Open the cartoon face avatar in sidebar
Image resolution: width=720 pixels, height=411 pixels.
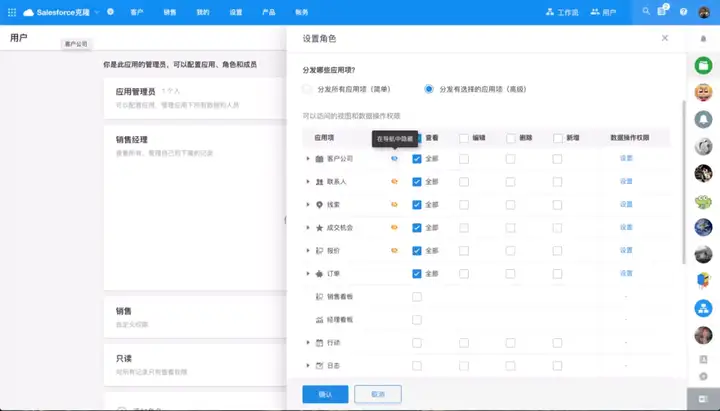[x=703, y=92]
